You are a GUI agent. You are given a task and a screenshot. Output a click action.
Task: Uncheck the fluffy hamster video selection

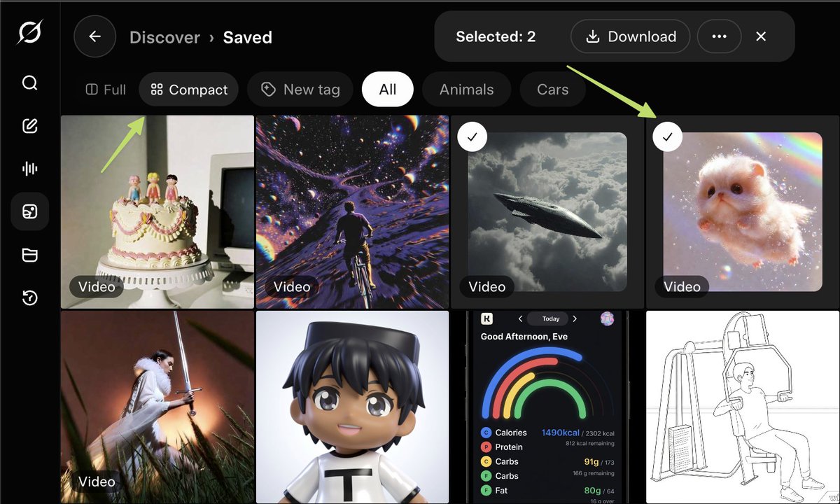pos(667,136)
